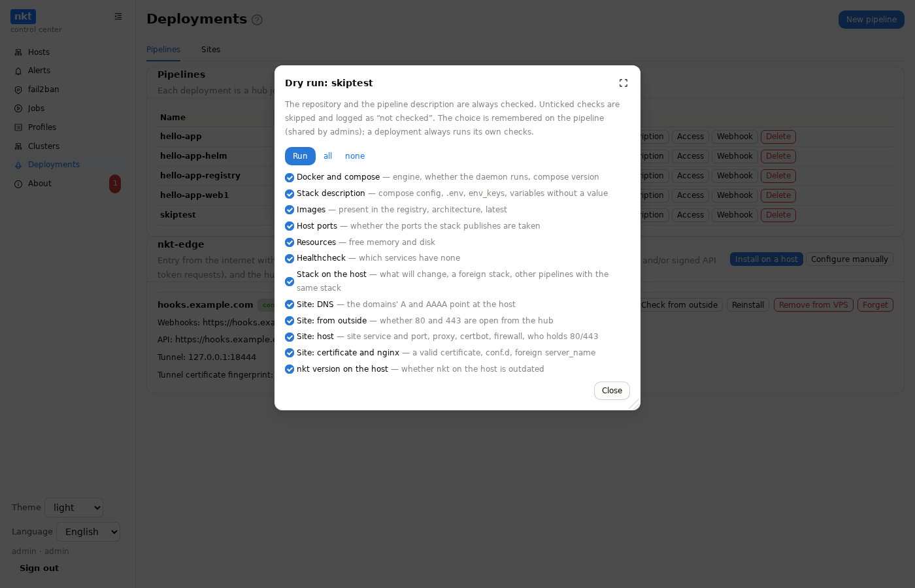Disable Site: from outside check

point(290,321)
